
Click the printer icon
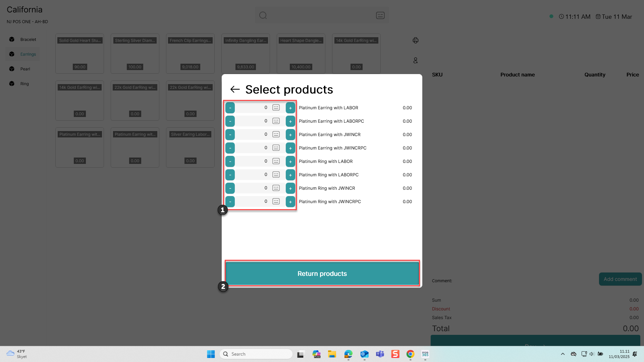point(416,40)
